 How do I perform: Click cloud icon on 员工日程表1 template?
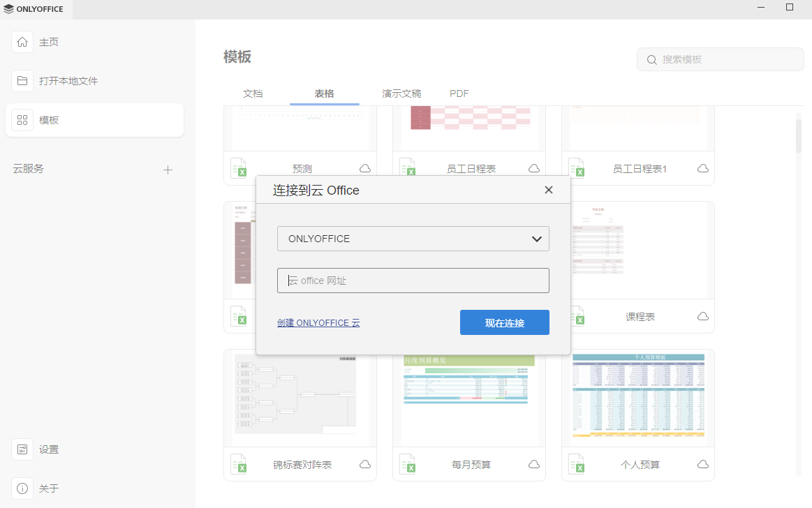pos(702,169)
